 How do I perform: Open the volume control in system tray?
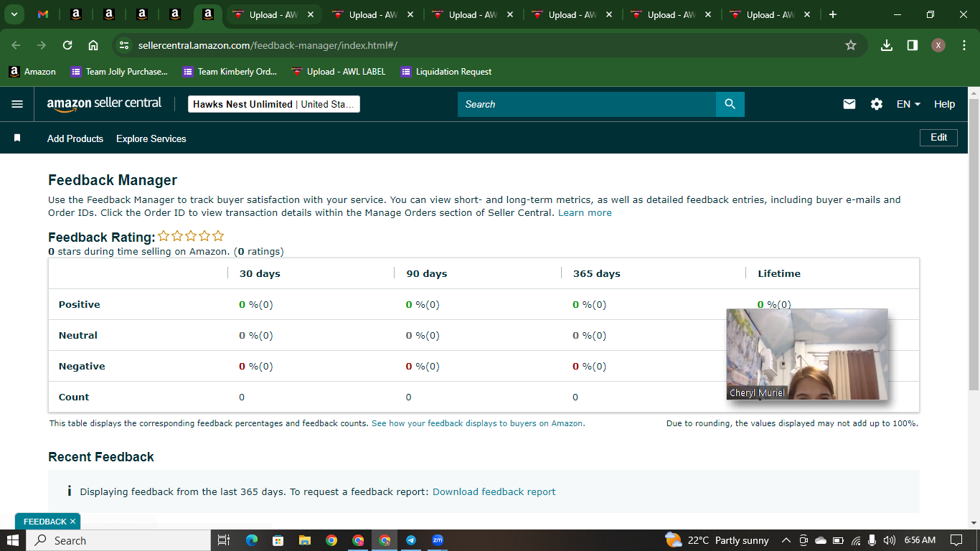(890, 540)
